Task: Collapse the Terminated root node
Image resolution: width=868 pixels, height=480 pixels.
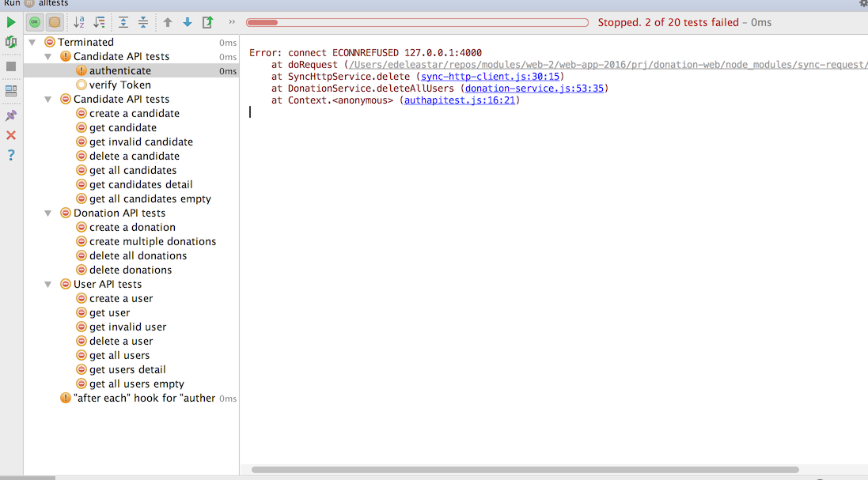Action: tap(32, 42)
